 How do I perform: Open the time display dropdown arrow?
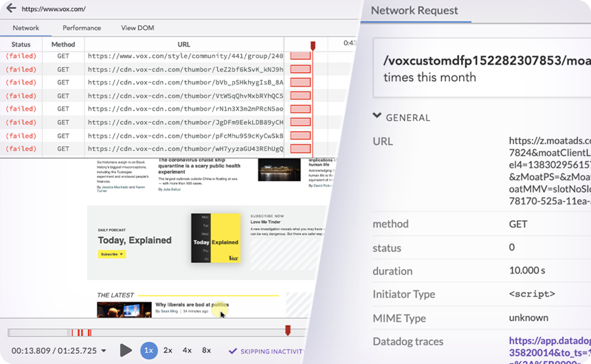tap(103, 351)
